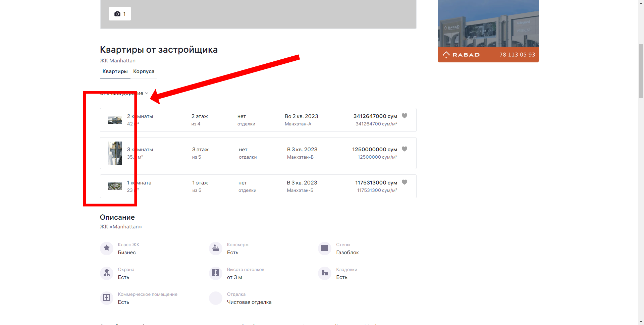Click the Коммерческое помещение icon
The image size is (644, 325).
(107, 298)
